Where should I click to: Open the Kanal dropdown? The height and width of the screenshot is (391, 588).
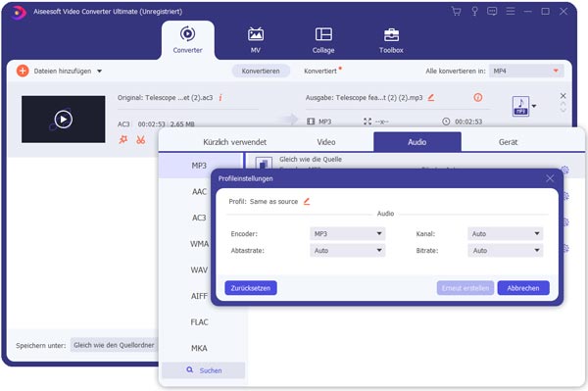coord(505,233)
